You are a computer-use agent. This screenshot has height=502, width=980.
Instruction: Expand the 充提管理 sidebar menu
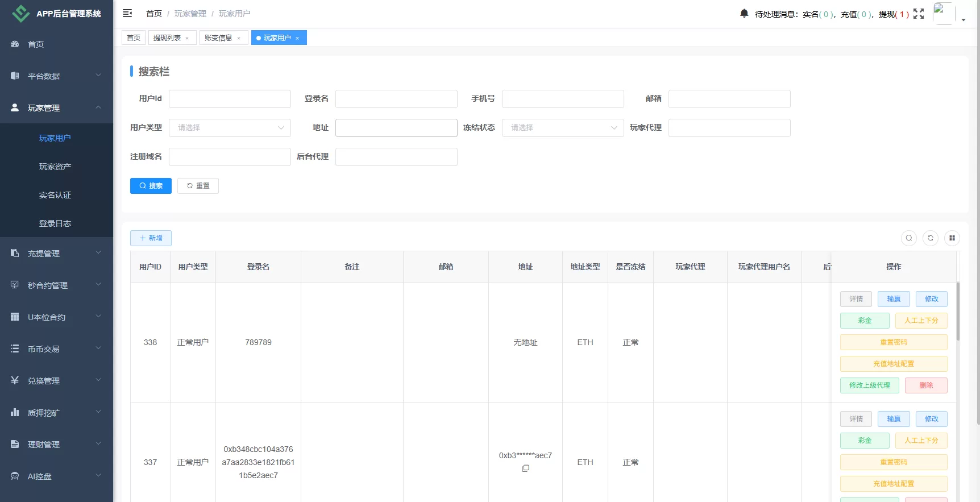tap(56, 254)
